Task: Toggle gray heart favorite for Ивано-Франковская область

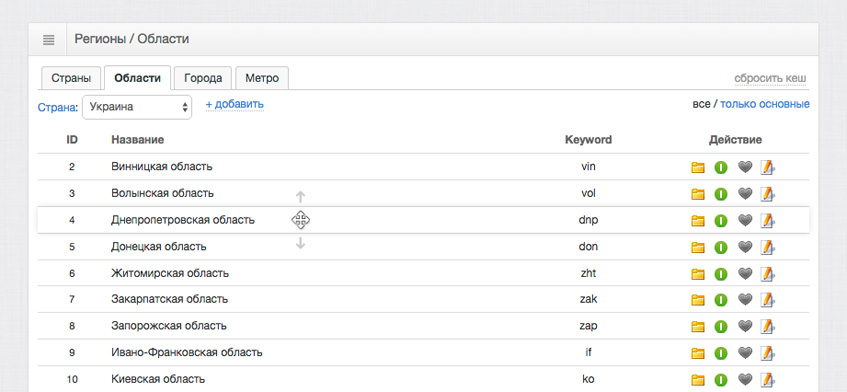Action: (745, 353)
